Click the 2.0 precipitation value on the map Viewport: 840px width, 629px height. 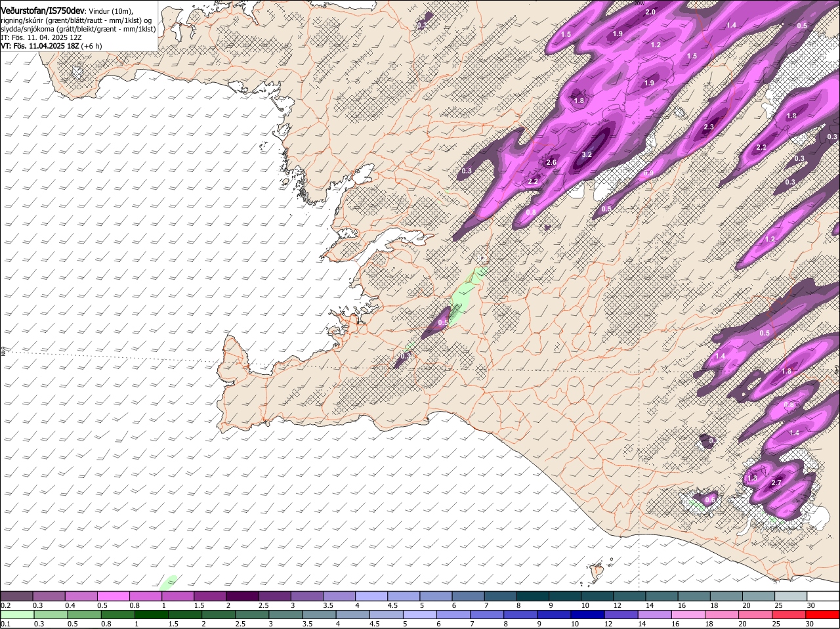(x=650, y=12)
